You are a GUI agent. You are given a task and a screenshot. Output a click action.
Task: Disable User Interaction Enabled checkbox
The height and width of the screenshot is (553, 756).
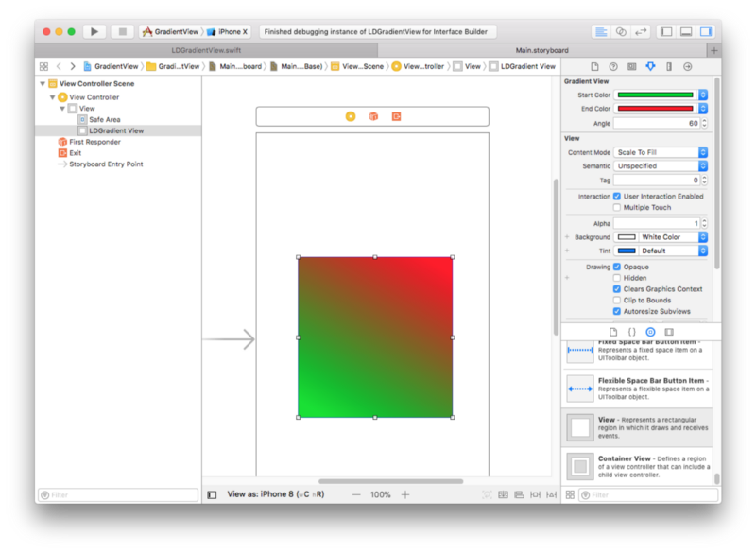pos(617,196)
